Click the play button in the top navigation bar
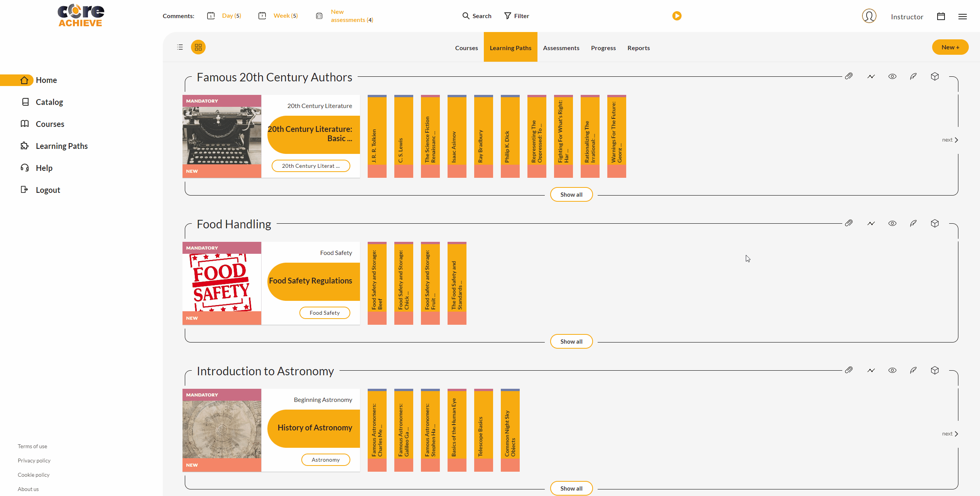 pos(677,16)
